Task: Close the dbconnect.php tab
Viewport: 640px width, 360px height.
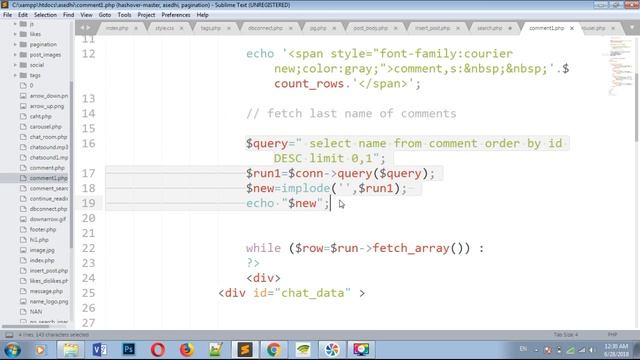Action: [x=291, y=28]
